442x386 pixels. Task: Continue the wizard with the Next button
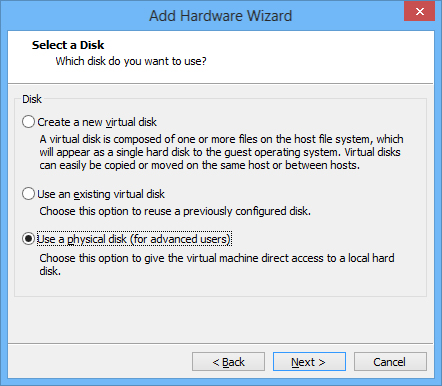pos(309,362)
